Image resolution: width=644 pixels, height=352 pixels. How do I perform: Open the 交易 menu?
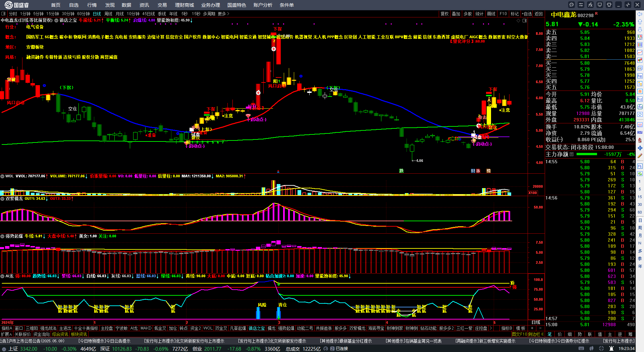162,5
